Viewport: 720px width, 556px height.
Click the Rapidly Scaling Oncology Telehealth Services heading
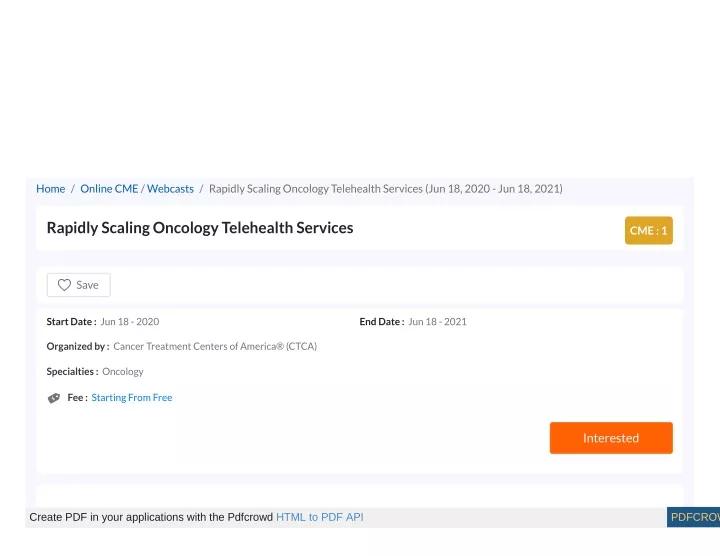pyautogui.click(x=200, y=228)
